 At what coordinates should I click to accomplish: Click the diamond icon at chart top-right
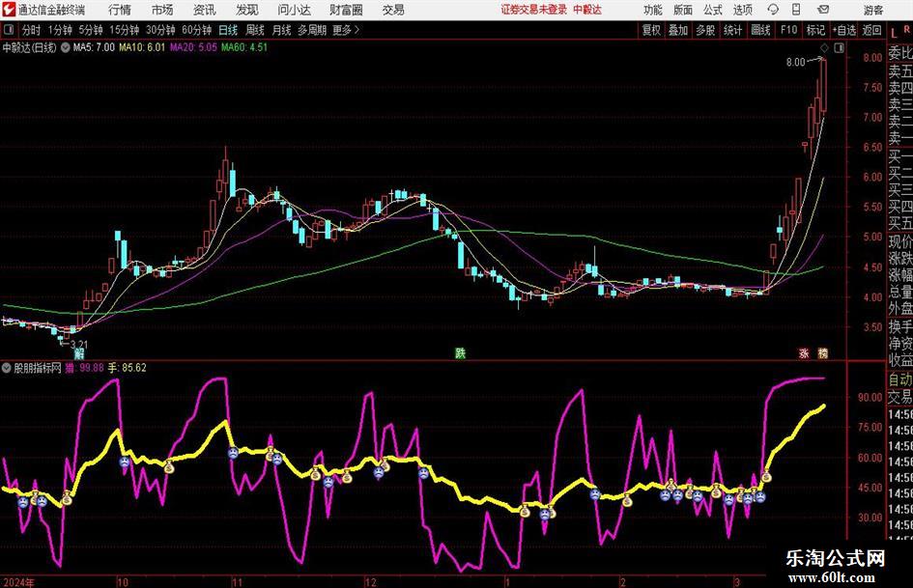(x=824, y=48)
